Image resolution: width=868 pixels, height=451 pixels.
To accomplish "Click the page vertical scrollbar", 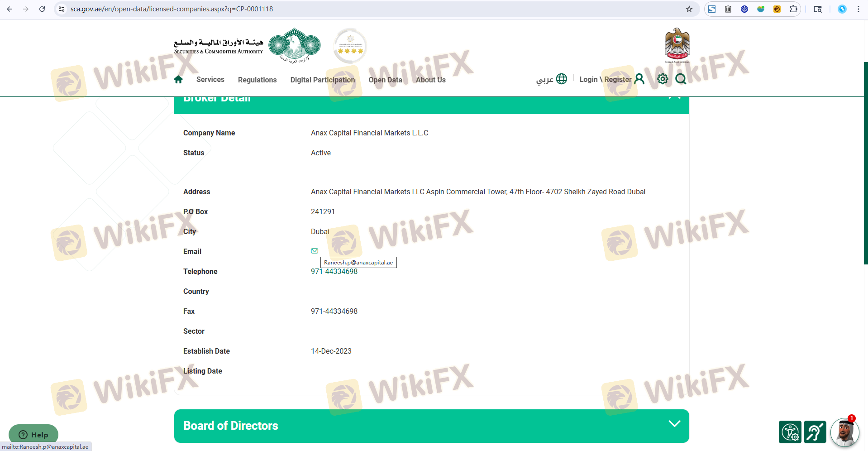I will (865, 163).
